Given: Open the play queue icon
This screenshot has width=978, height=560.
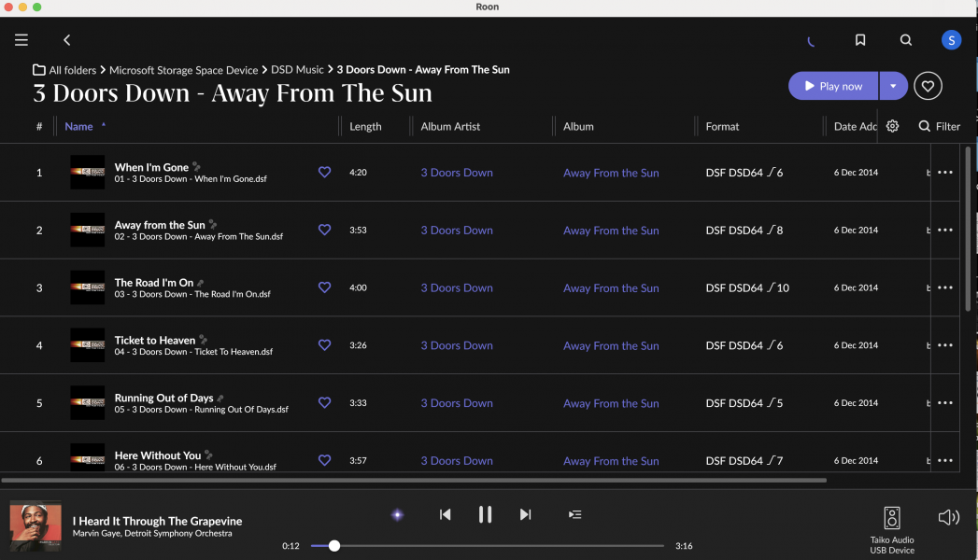Looking at the screenshot, I should click(575, 514).
